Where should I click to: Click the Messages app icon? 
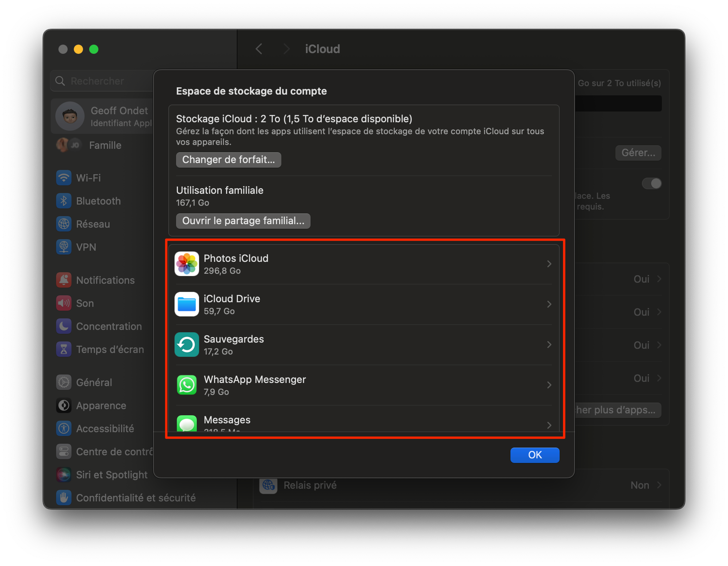coord(186,423)
